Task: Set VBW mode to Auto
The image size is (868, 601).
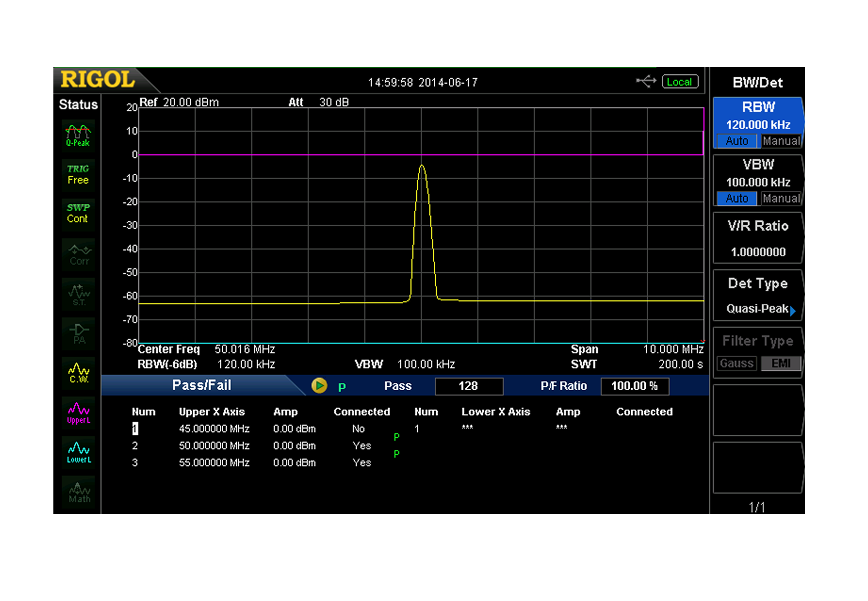Action: (737, 198)
